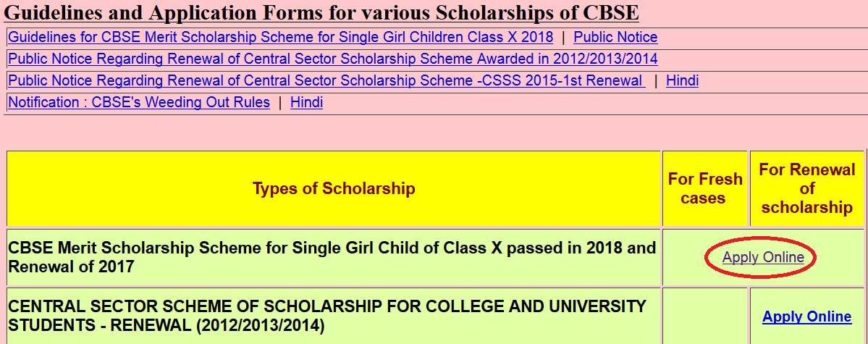Viewport: 868px width, 344px height.
Task: Click the page heading about CBSE scholarship forms
Action: tap(321, 13)
